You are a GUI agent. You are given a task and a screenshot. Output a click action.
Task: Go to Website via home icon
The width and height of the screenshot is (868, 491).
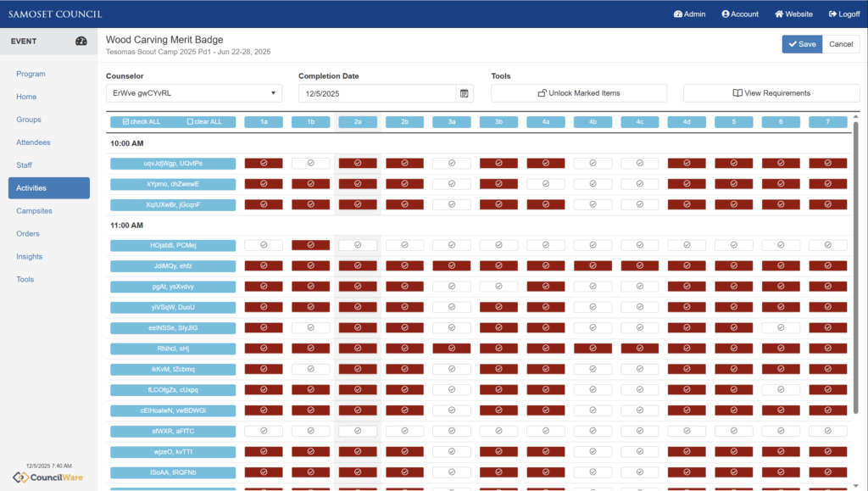tap(779, 14)
